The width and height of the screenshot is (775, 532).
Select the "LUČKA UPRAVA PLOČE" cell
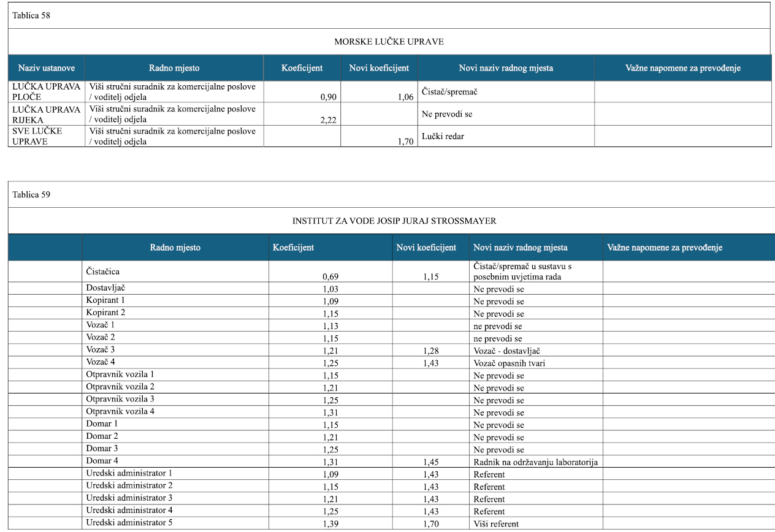(x=47, y=91)
